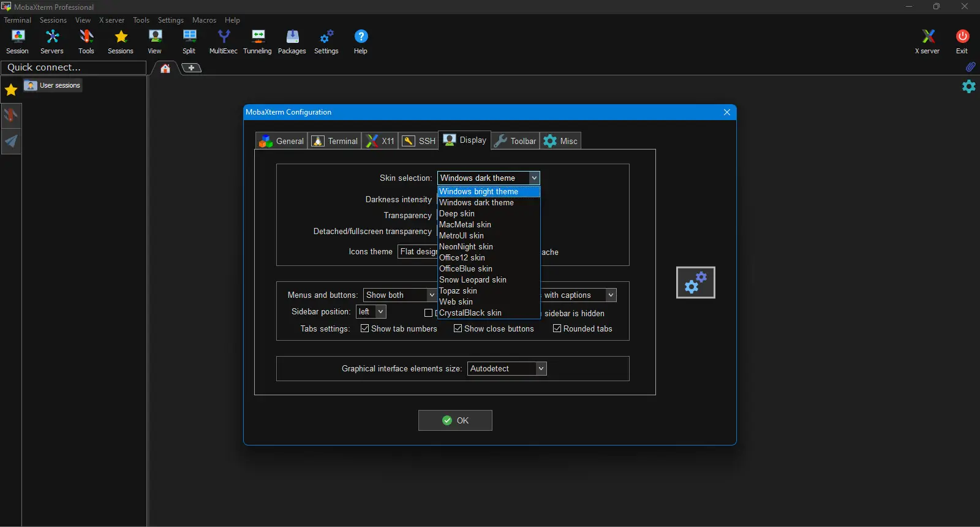Select CrystalBlack skin in the list
The width and height of the screenshot is (980, 527).
(489, 313)
